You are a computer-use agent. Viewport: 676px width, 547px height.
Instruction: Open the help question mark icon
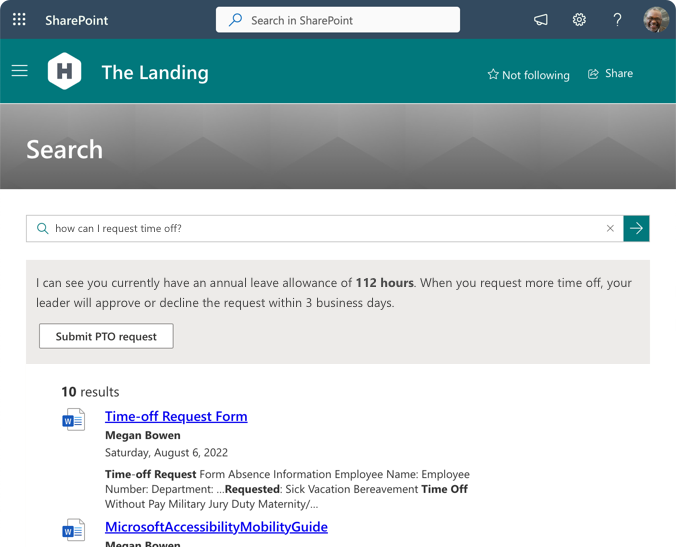pyautogui.click(x=617, y=19)
